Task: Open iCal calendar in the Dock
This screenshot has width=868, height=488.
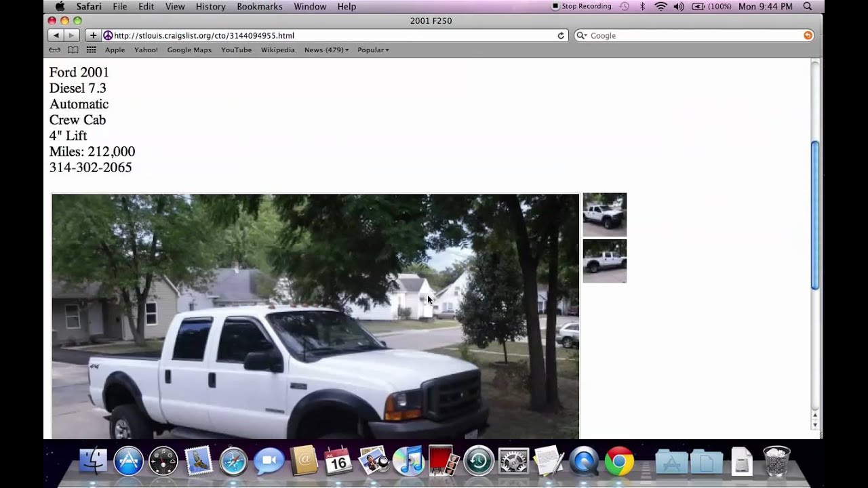Action: [x=338, y=462]
